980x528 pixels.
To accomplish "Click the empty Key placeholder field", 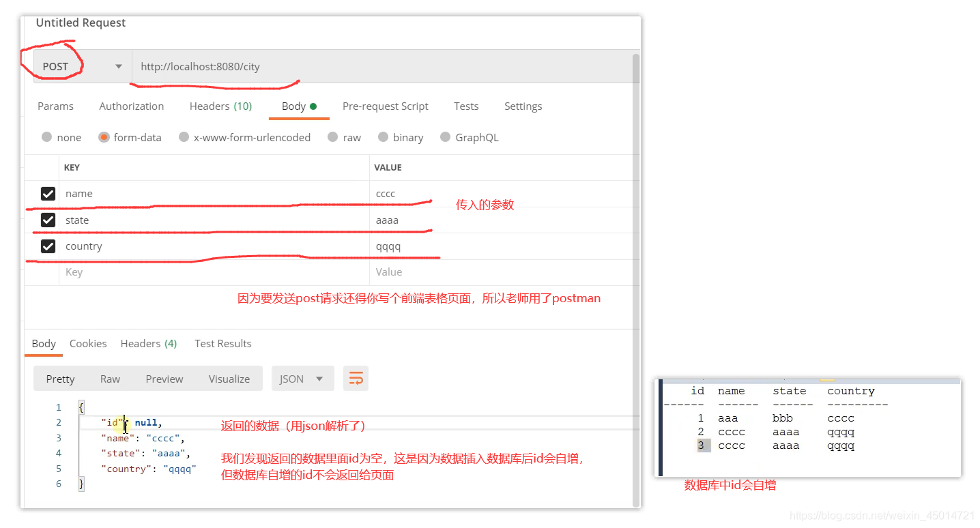I will pyautogui.click(x=214, y=272).
